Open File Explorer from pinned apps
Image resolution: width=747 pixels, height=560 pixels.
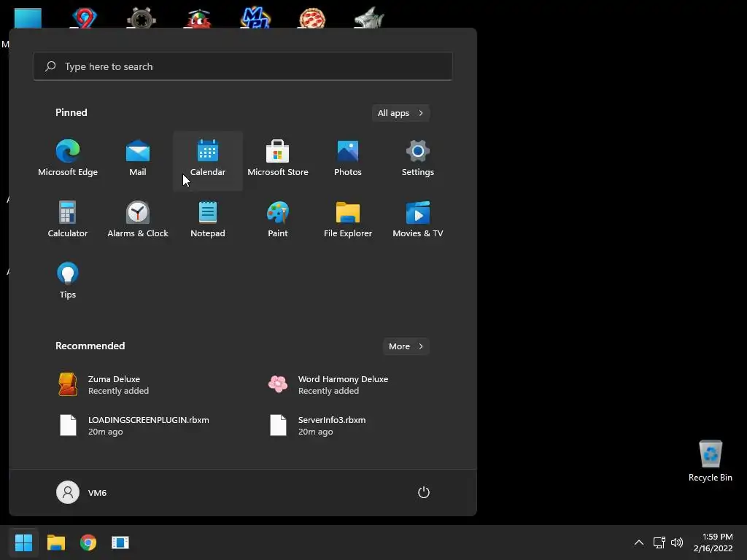coord(348,219)
